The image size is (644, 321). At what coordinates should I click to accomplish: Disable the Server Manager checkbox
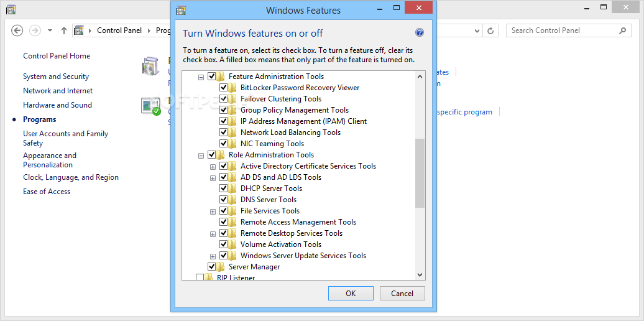click(x=211, y=267)
